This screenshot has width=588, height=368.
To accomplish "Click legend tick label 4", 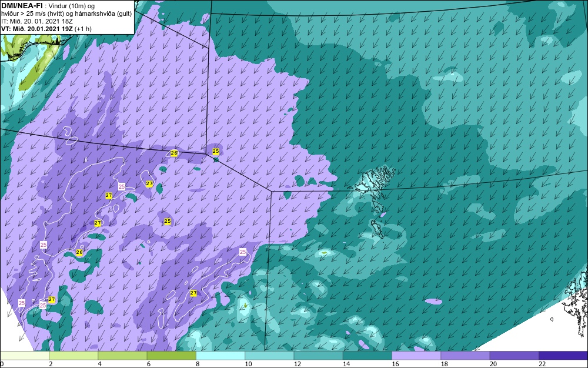I will pos(100,364).
